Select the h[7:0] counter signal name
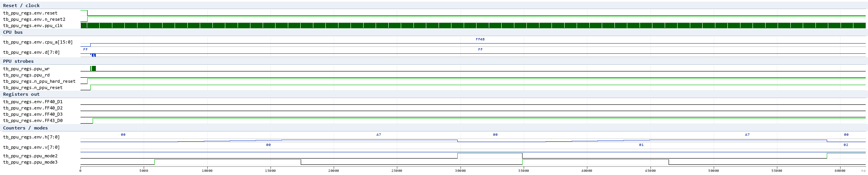Viewport: 868px width, 175px height. [31, 137]
